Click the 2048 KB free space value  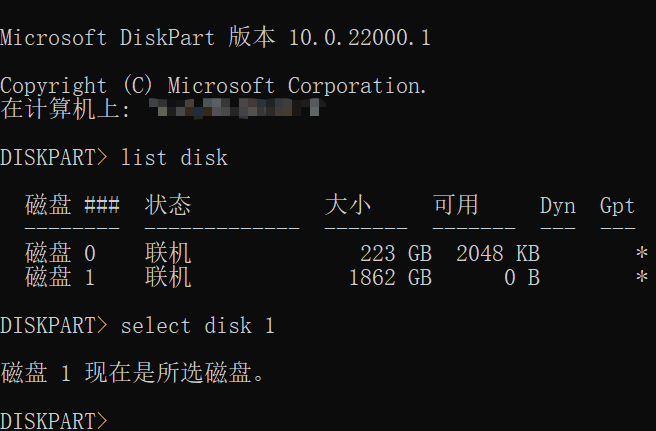(x=498, y=253)
